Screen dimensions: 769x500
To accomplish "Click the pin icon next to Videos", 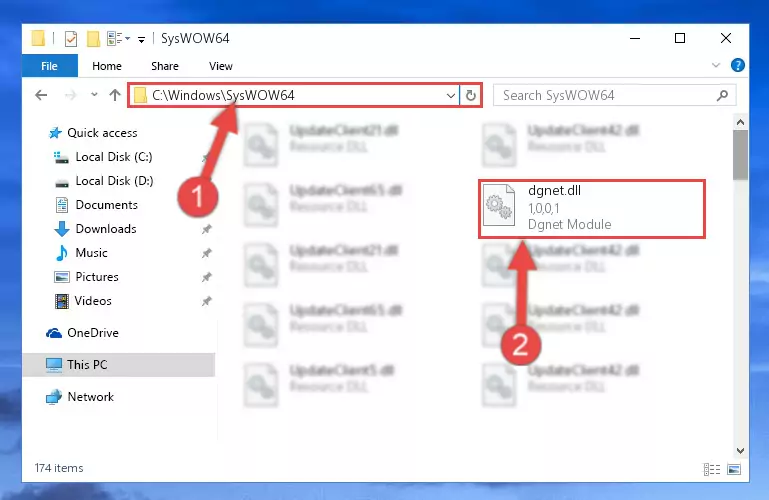I will coord(206,301).
